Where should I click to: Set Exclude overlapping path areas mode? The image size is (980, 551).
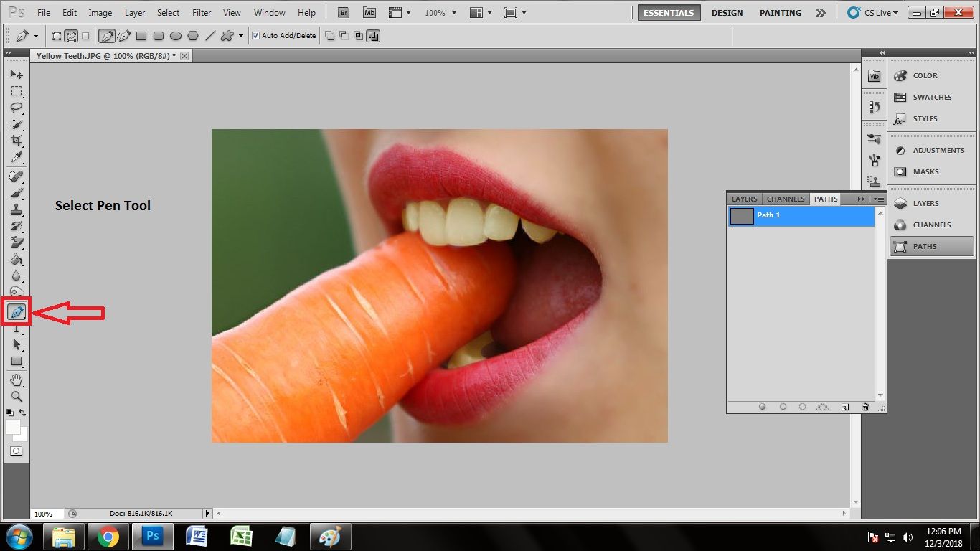pyautogui.click(x=374, y=35)
